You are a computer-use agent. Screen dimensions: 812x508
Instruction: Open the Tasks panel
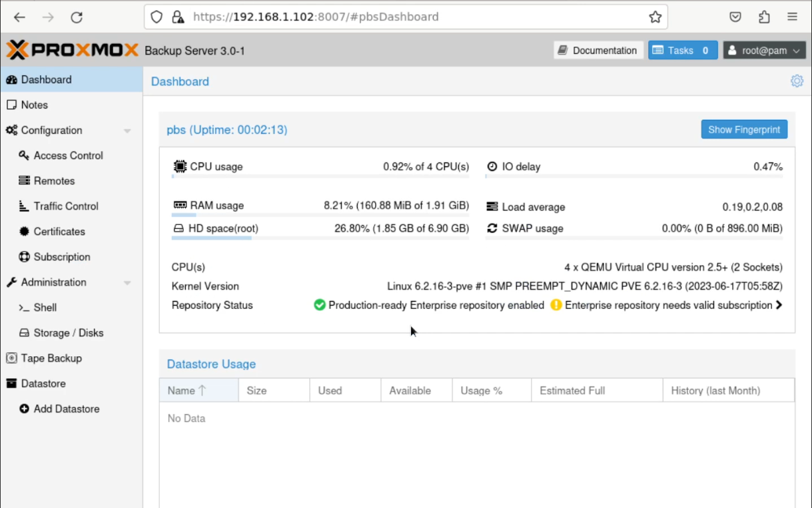coord(681,50)
